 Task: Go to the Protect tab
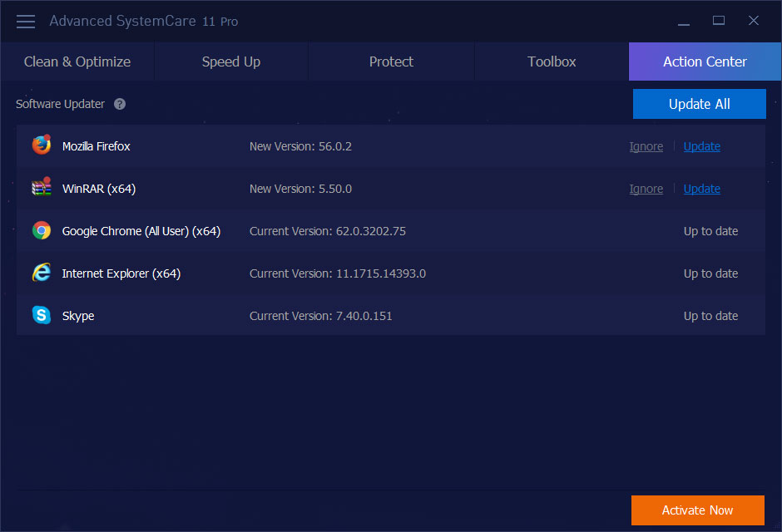point(392,62)
